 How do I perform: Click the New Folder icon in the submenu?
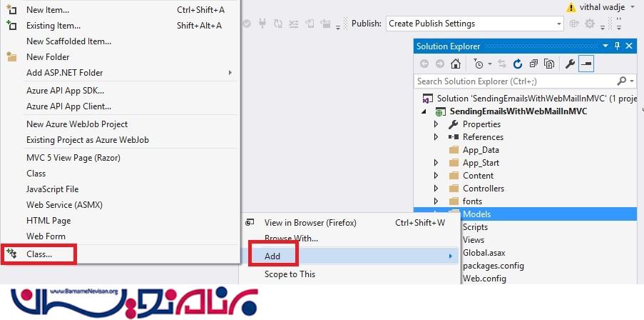11,56
